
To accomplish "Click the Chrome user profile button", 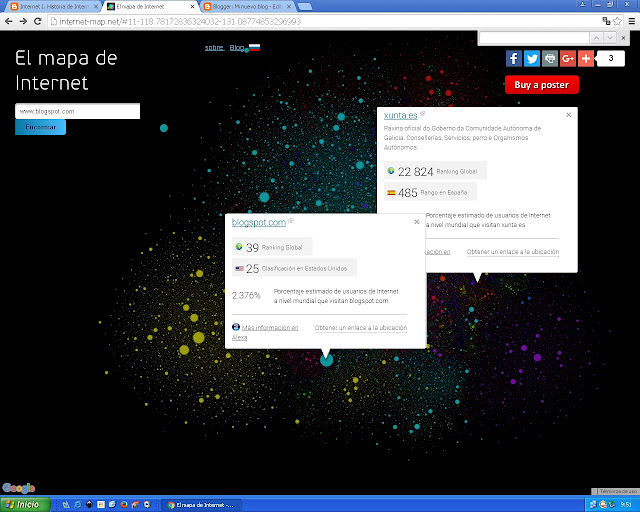I will point(582,4).
